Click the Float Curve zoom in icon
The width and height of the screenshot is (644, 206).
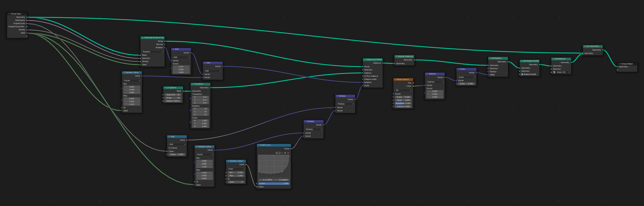(277, 153)
